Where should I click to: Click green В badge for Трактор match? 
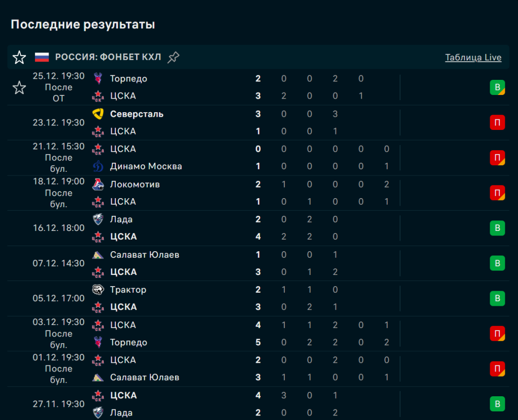[x=497, y=299]
